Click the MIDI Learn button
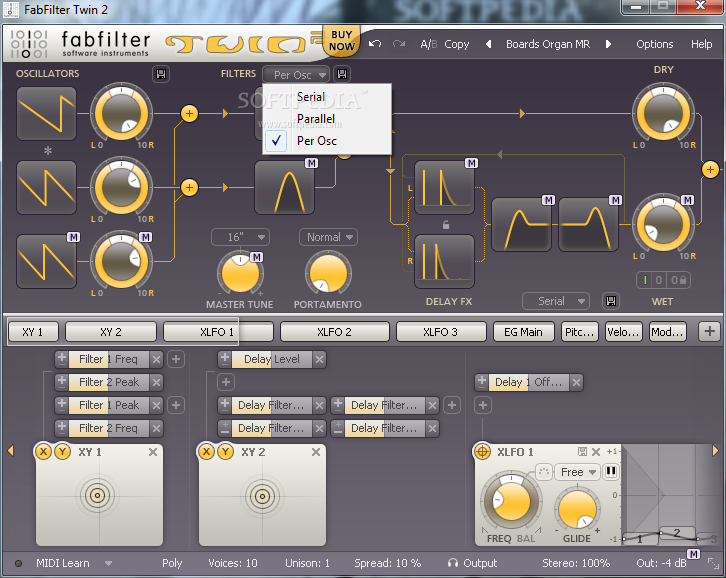726x578 pixels. 63,563
